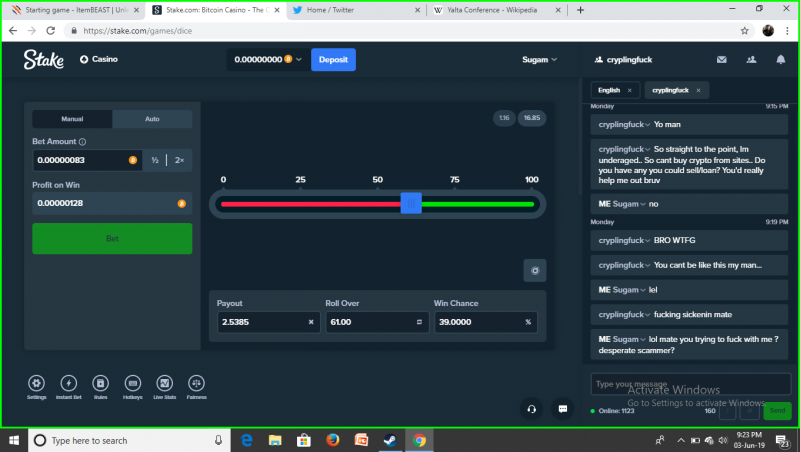Show hidden system tray icons
Image resolution: width=800 pixels, height=452 pixels.
(x=681, y=440)
